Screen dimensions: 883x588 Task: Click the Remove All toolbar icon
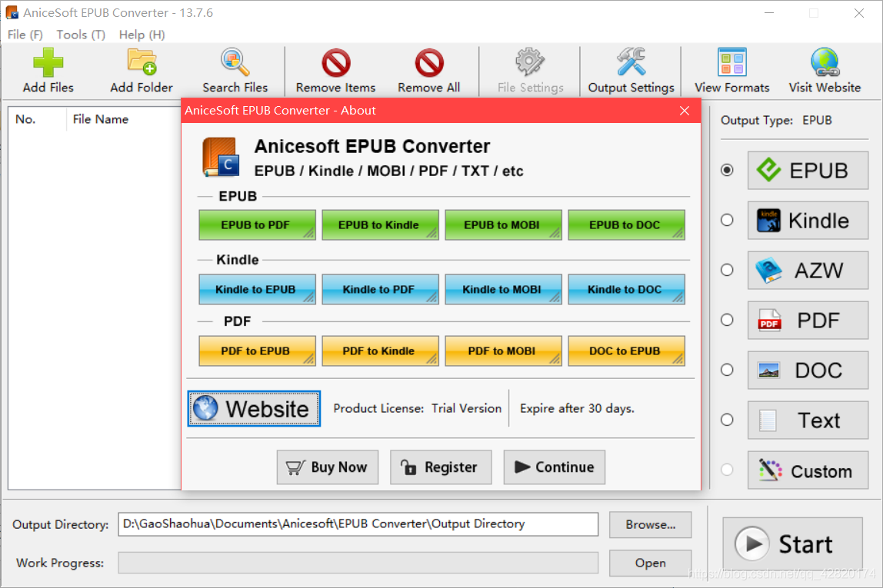(x=429, y=62)
